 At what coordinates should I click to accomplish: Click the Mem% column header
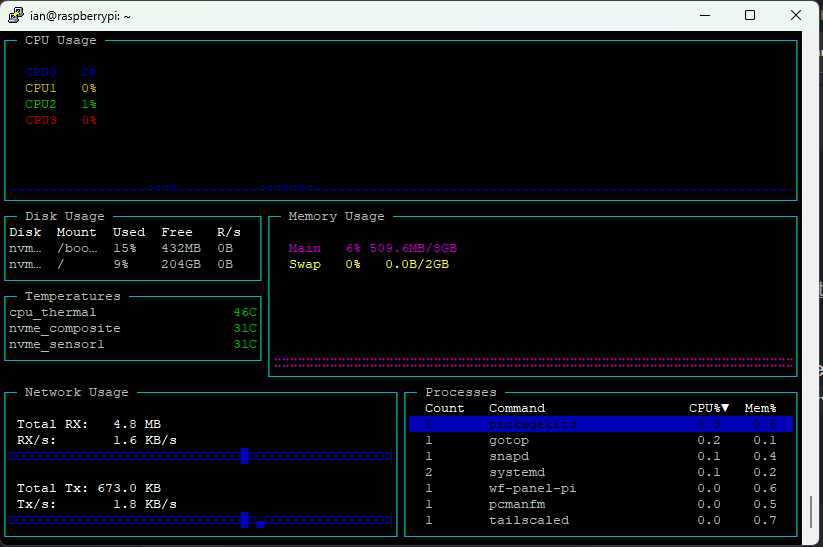760,408
